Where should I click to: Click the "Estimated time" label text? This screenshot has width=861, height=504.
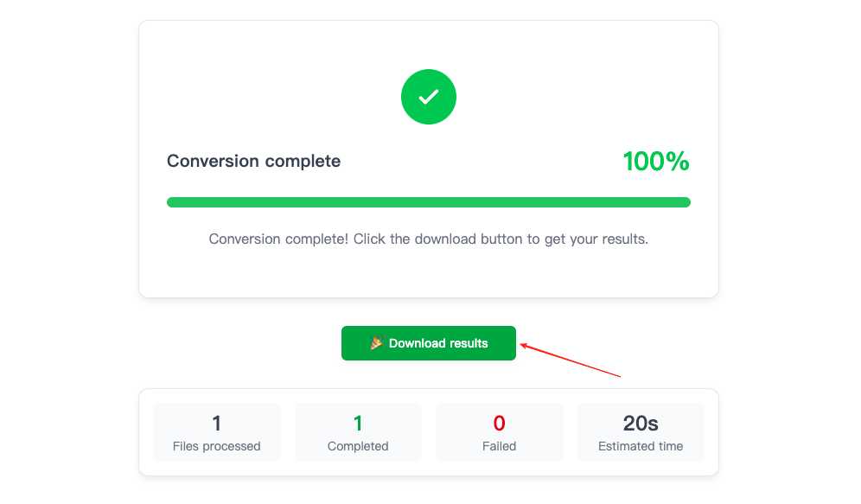pos(641,447)
